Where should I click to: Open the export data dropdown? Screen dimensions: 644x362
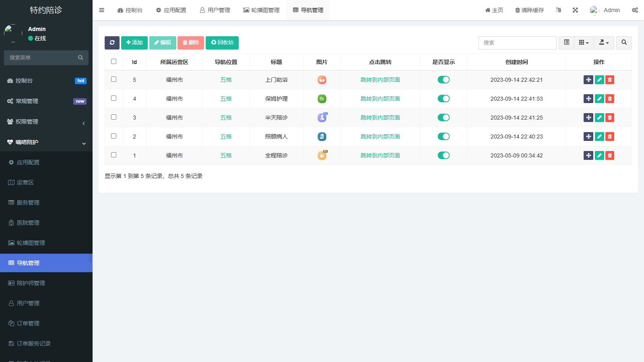coord(604,43)
